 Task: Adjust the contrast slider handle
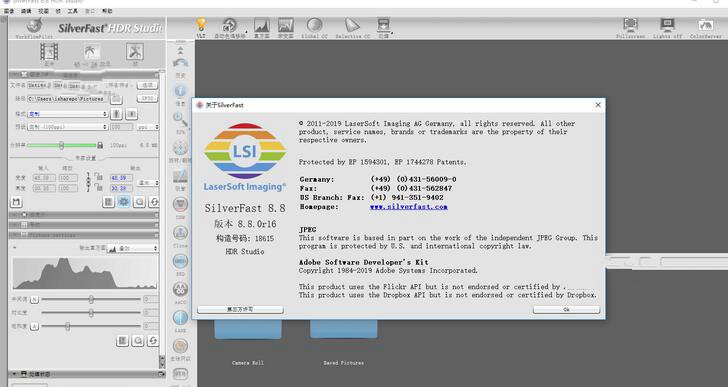pyautogui.click(x=91, y=313)
